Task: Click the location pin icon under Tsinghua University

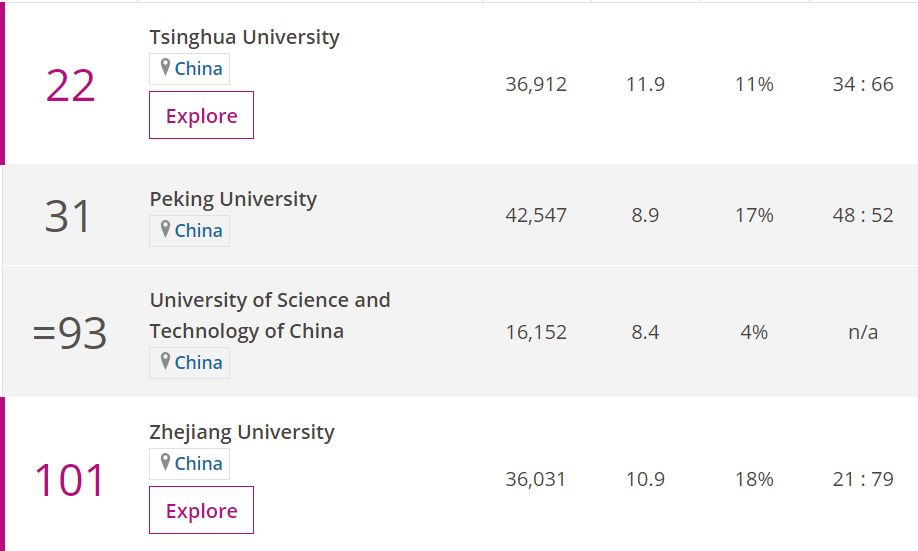Action: click(165, 68)
